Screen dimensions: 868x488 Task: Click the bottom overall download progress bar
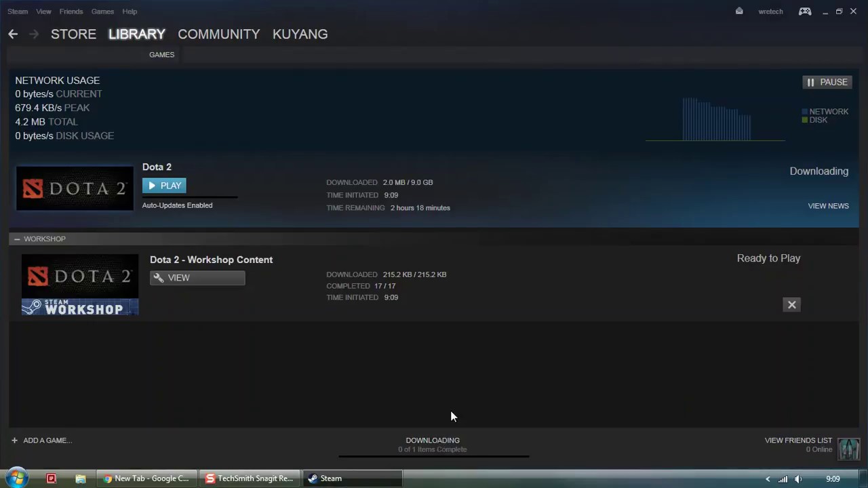434,456
